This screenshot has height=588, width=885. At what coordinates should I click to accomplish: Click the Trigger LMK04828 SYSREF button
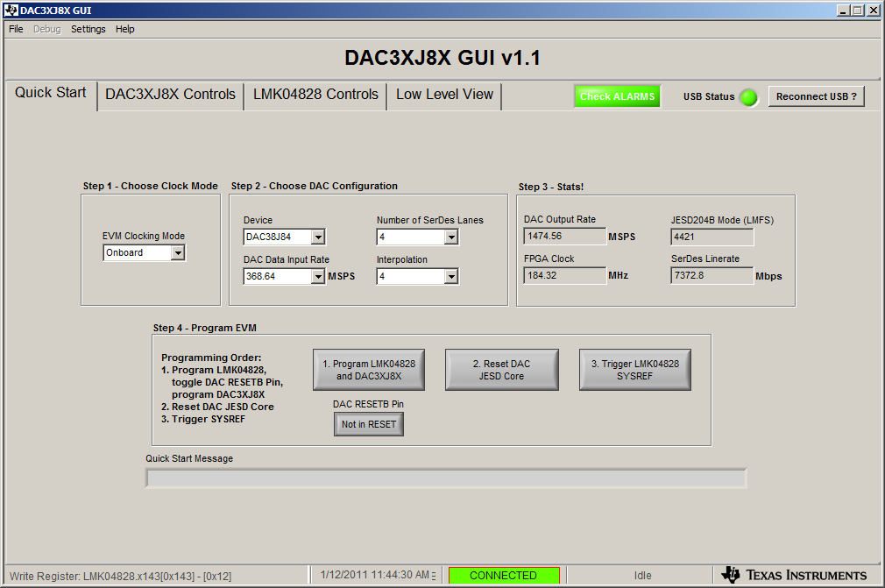click(635, 370)
